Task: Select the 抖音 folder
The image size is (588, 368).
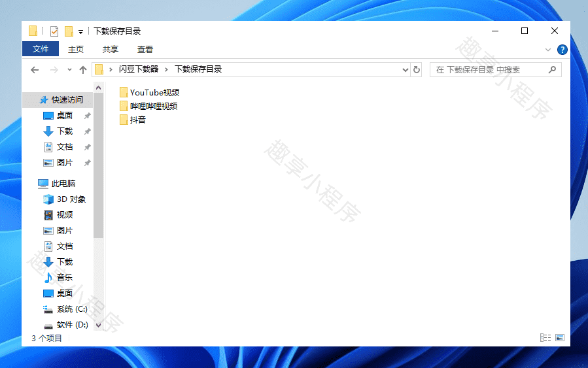Action: point(132,120)
